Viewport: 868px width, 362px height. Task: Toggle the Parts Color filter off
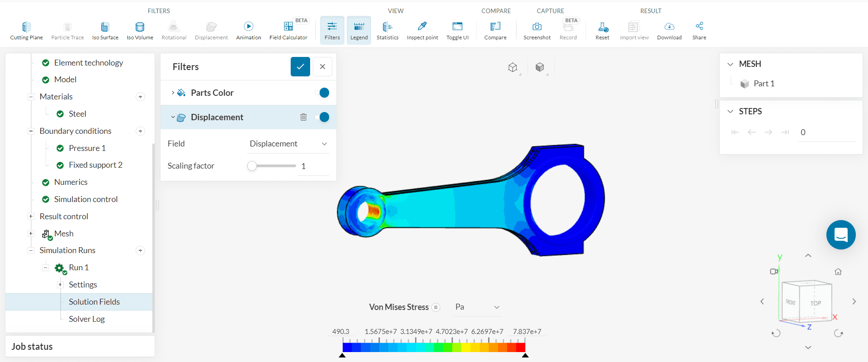323,93
